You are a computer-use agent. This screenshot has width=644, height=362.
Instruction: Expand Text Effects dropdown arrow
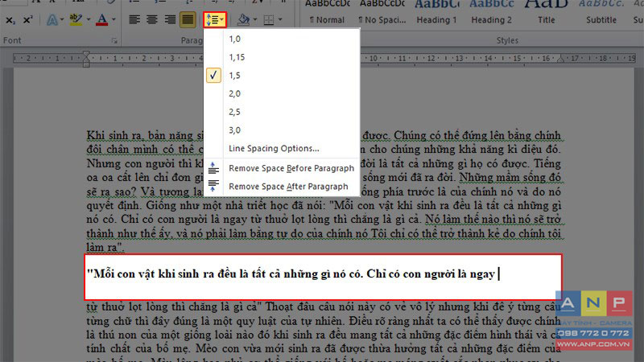(62, 19)
